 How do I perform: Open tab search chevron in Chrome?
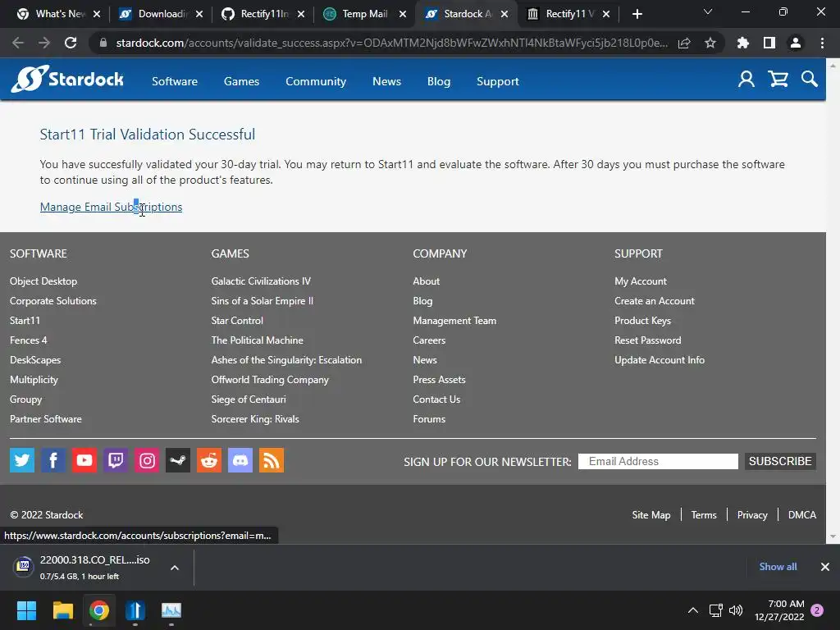708,12
